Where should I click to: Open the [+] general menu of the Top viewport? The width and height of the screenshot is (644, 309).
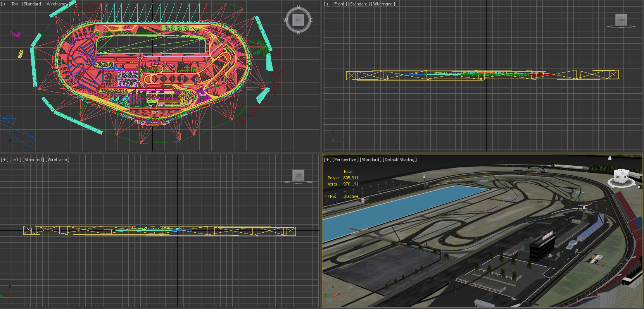(x=4, y=4)
